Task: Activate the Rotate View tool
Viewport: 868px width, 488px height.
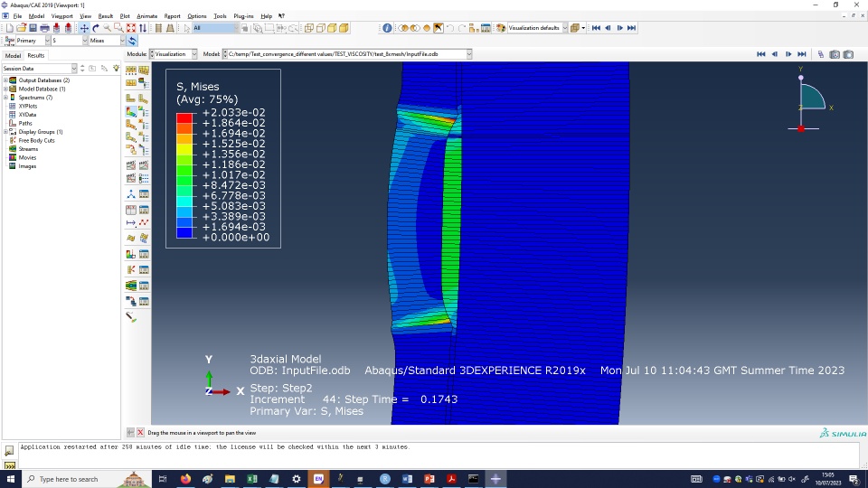Action: [96, 28]
